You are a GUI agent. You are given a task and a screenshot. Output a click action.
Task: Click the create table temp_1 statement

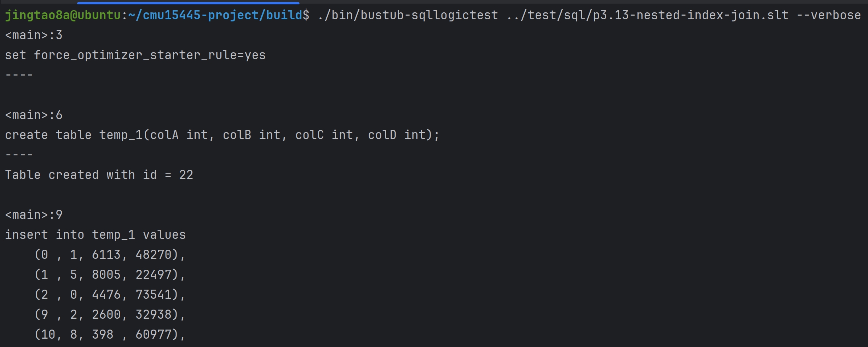point(223,135)
